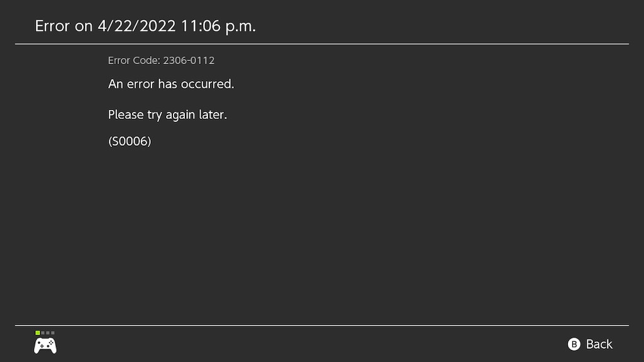Select the Error Code 2306-0112 text
This screenshot has height=362, width=644.
[x=161, y=60]
